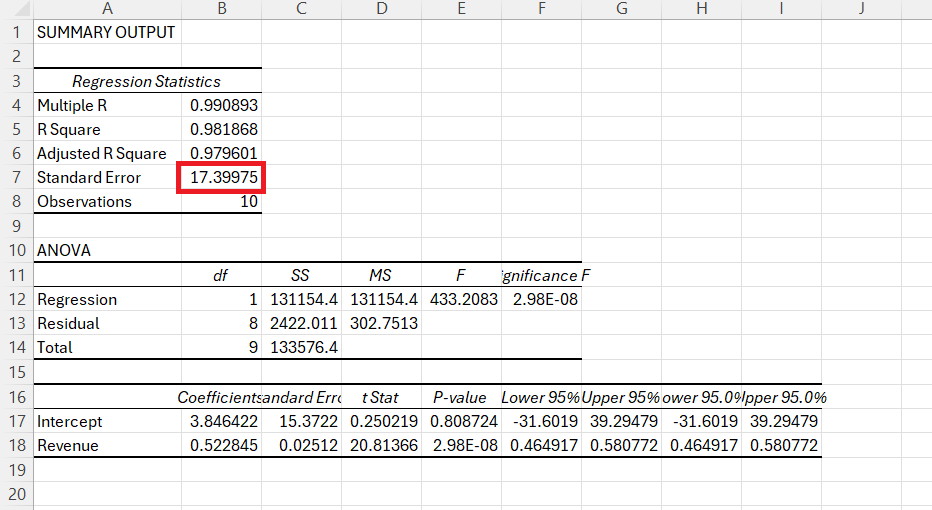Click Intercept P-value 0.808724
932x510 pixels.
tap(461, 421)
